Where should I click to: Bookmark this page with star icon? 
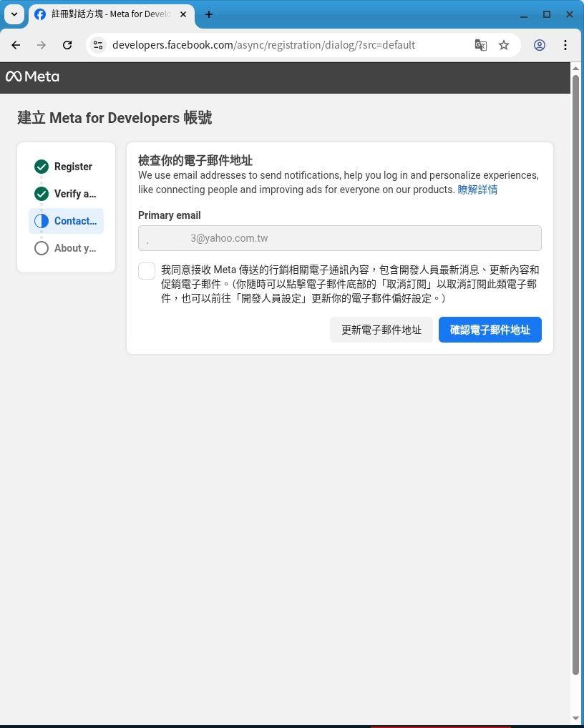click(504, 45)
